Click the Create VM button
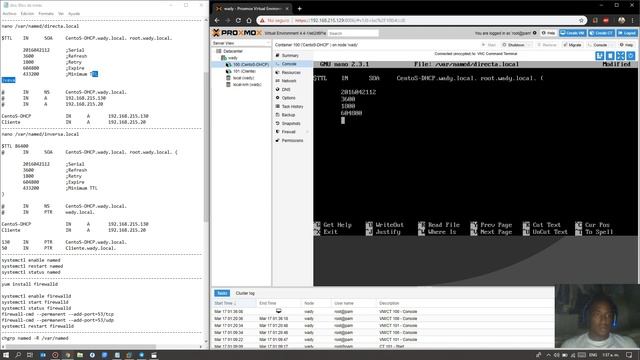Image resolution: width=640 pixels, height=360 pixels. (573, 33)
